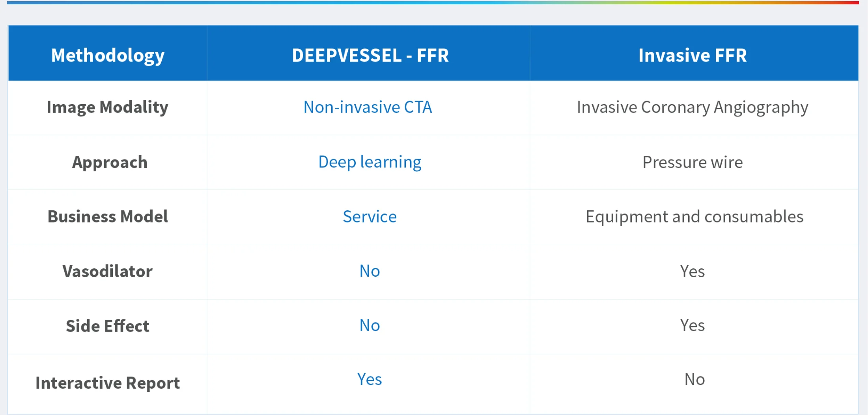Select the Equipment and consumables cell
Screen dimensions: 868x416
(x=694, y=217)
